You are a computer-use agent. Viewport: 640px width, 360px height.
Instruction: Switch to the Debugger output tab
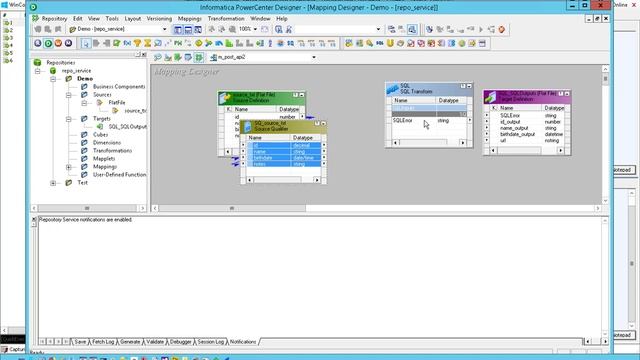(x=180, y=342)
